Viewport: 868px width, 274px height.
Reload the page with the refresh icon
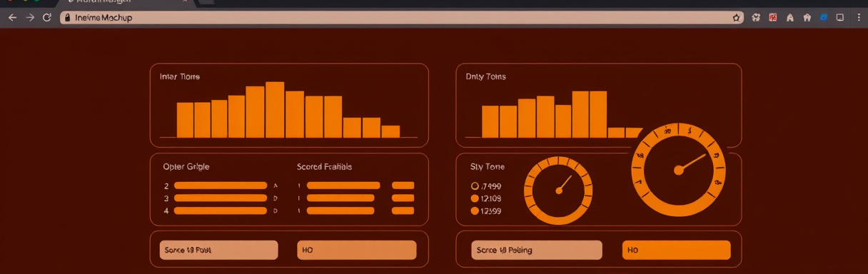click(x=47, y=18)
